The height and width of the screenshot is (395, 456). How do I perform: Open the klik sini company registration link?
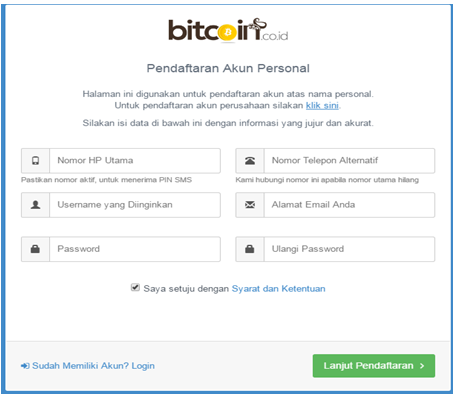coord(322,106)
